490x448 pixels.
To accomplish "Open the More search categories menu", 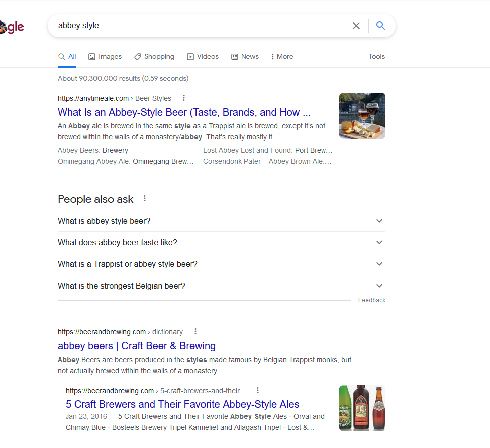I will click(x=282, y=57).
